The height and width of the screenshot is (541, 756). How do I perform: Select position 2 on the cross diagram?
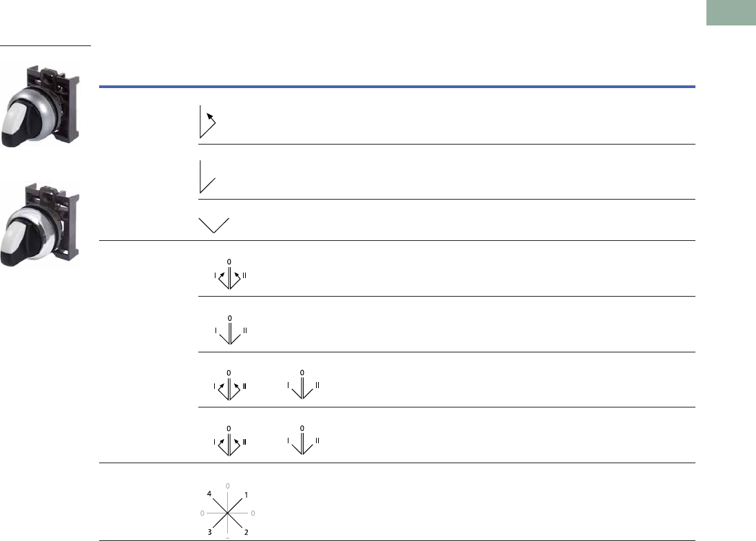247,533
